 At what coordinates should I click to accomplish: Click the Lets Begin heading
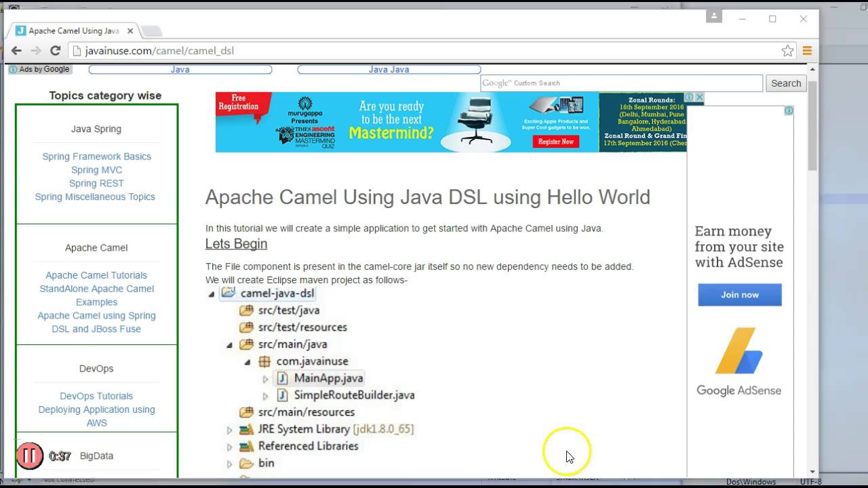coord(236,244)
